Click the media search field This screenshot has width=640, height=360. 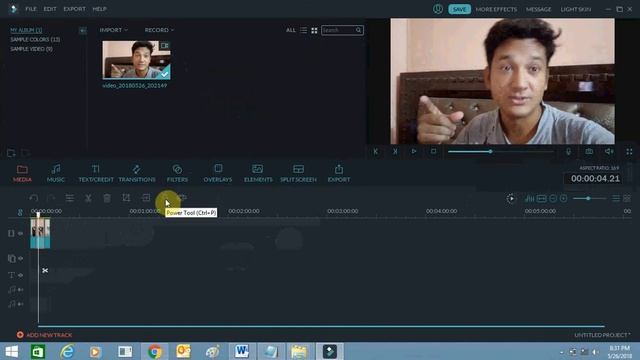click(342, 30)
